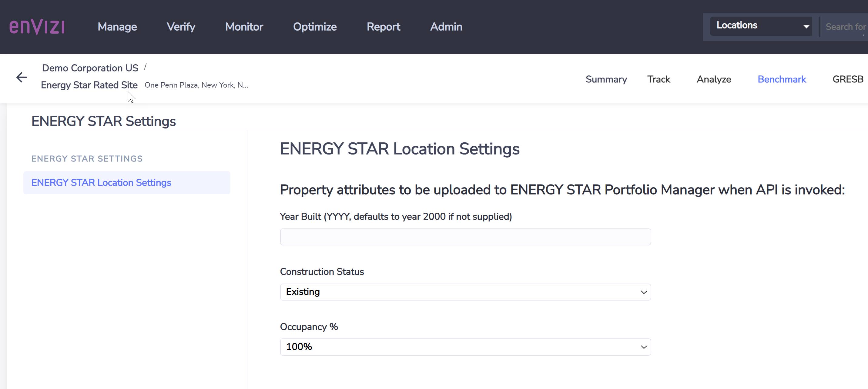Viewport: 868px width, 389px height.
Task: Click the Envizi logo
Action: pyautogui.click(x=37, y=27)
